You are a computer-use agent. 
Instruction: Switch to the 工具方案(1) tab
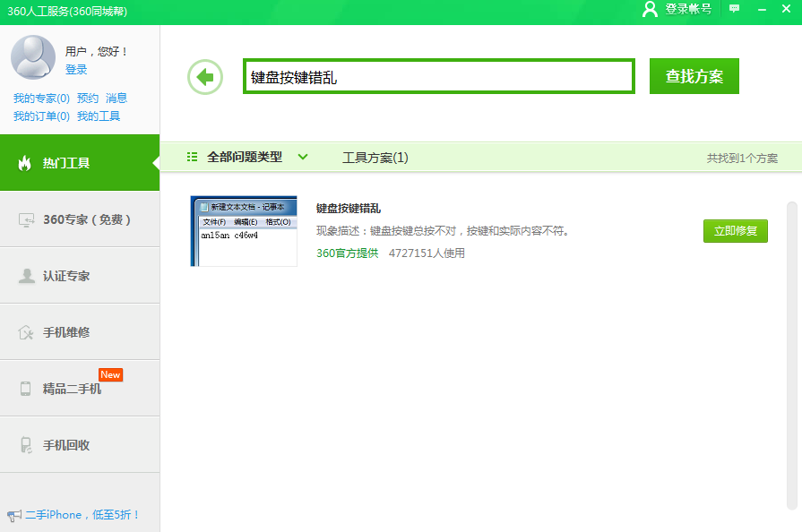tap(375, 156)
